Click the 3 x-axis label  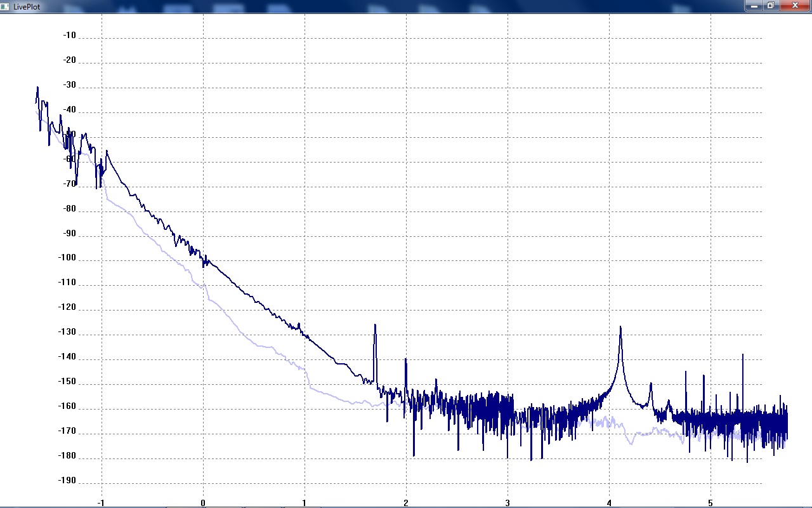tap(507, 502)
